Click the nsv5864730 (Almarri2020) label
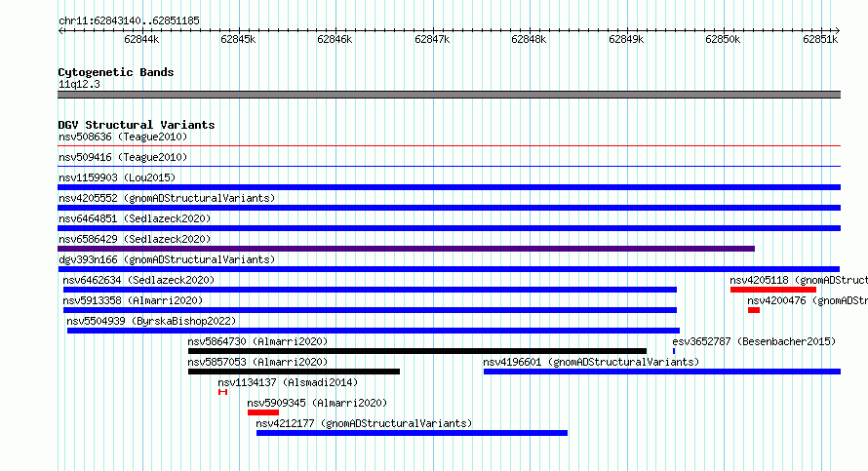The width and height of the screenshot is (868, 471). (257, 341)
